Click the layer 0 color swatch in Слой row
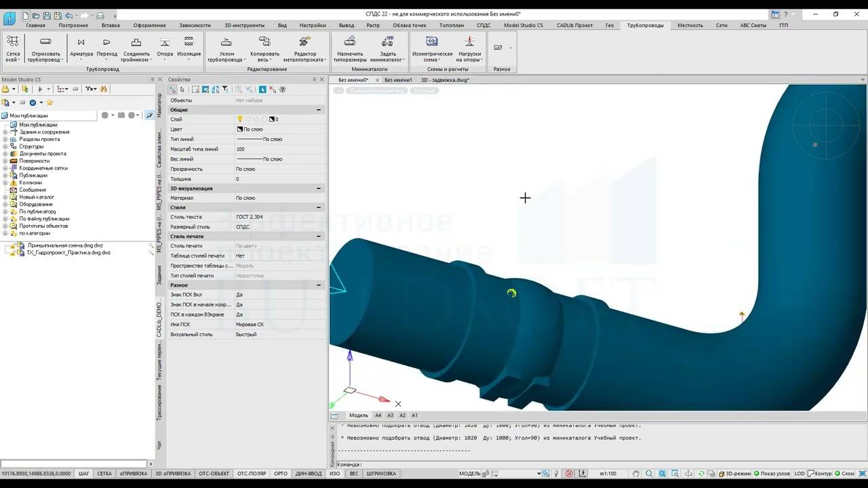 coord(272,119)
